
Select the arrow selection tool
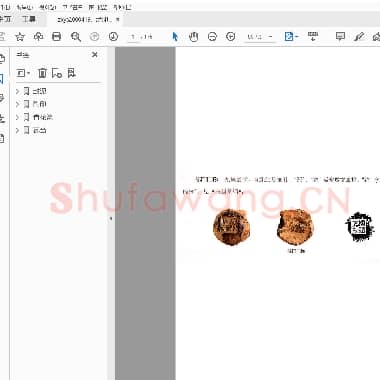175,37
